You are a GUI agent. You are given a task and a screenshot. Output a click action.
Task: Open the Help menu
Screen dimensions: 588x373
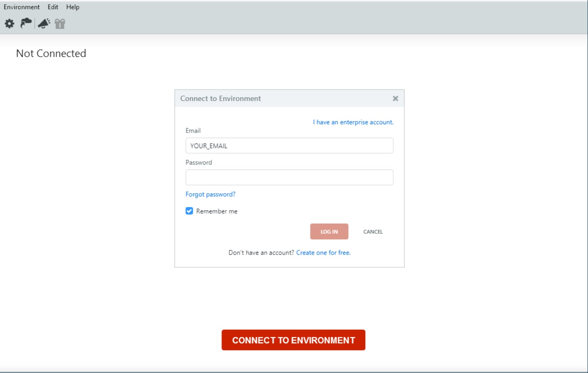(73, 7)
